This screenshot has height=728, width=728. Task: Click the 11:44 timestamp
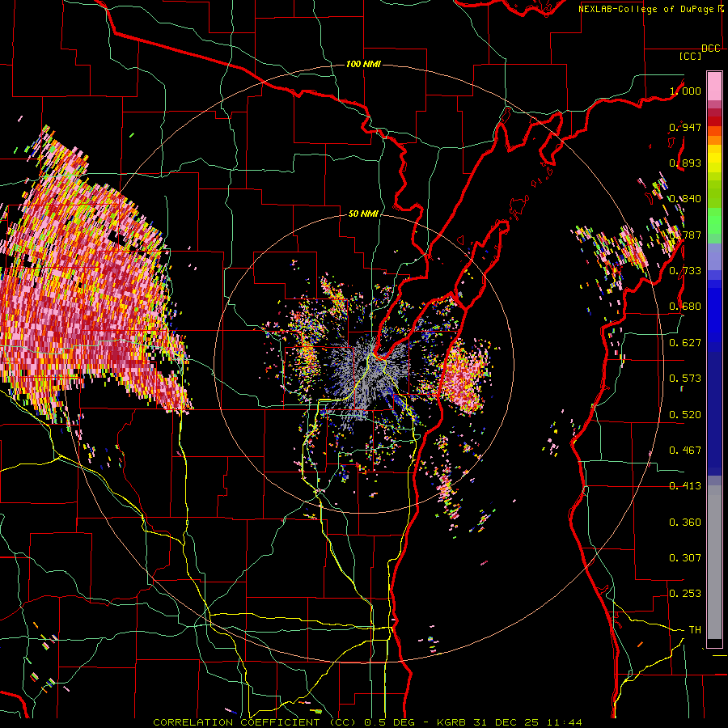pos(563,722)
